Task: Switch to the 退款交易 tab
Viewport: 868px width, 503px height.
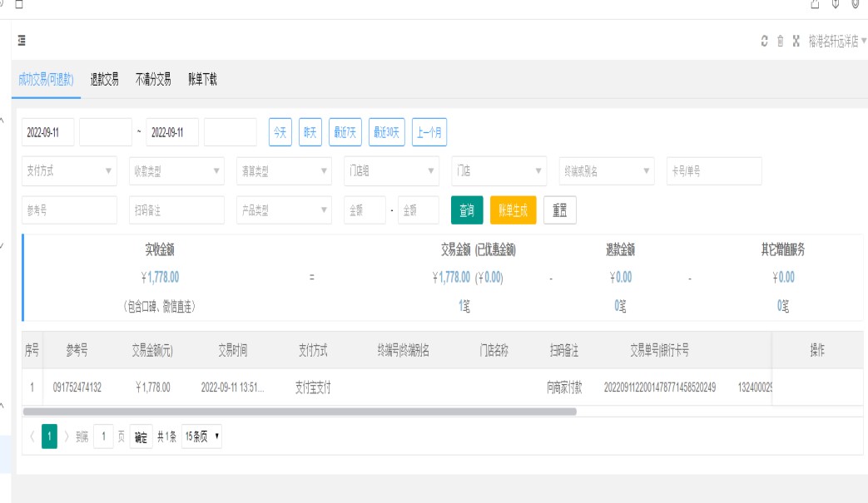Action: 105,80
